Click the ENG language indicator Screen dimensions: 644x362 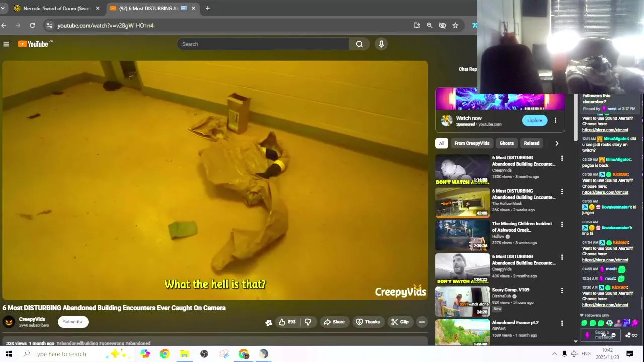click(x=586, y=354)
